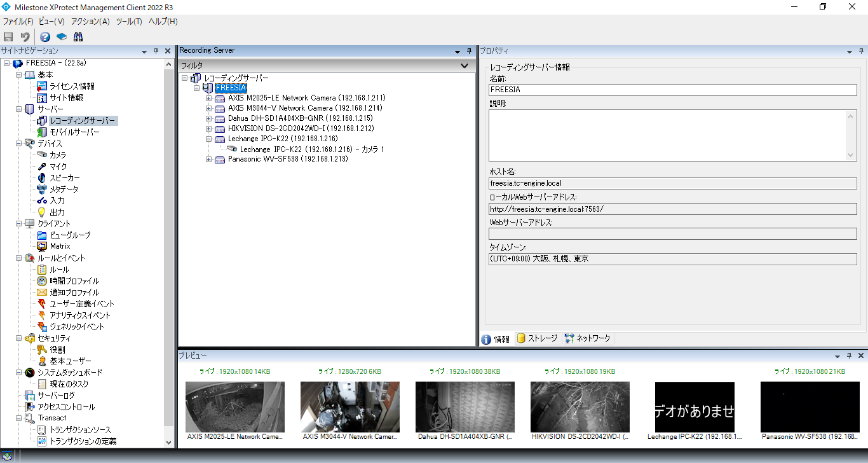Screen dimensions: 868x463
Task: Select AXIS M2025-LE preview thumbnail
Action: (235, 407)
